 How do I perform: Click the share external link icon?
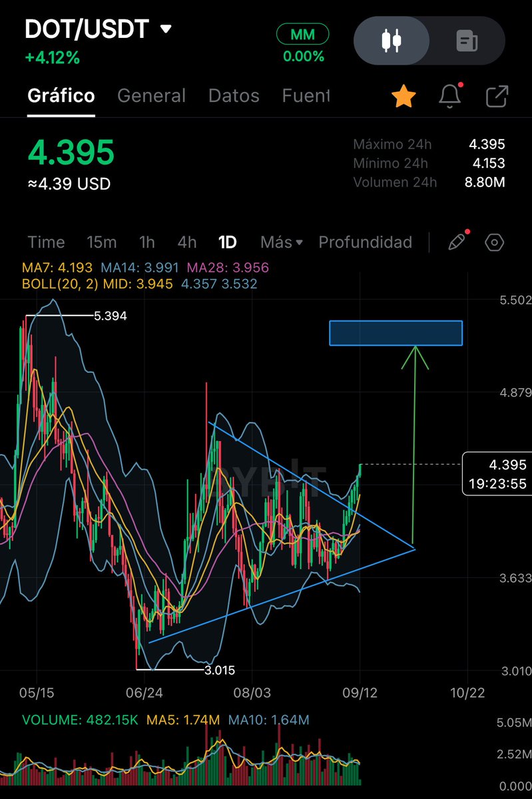(497, 97)
